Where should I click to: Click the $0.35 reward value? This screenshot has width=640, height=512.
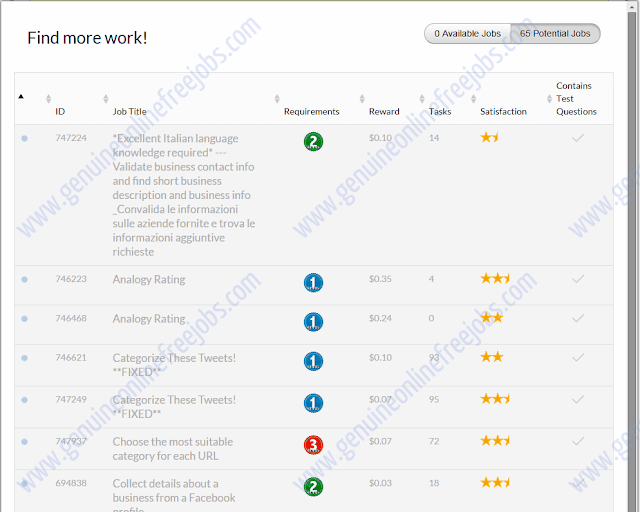[380, 279]
